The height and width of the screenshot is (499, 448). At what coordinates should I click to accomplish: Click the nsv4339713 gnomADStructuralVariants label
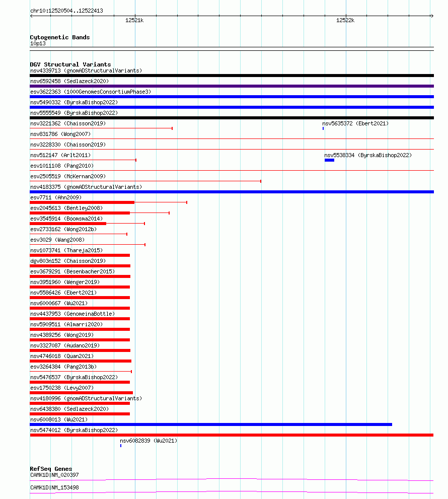[x=86, y=70]
